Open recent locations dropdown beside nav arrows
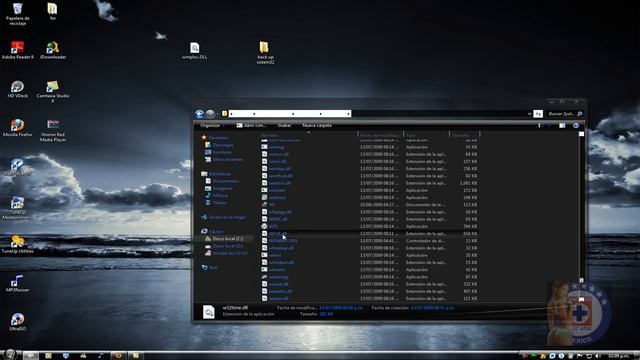The width and height of the screenshot is (640, 360). [x=218, y=114]
